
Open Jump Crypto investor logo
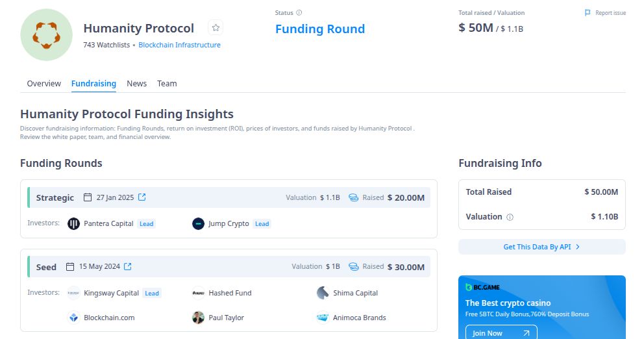pyautogui.click(x=199, y=224)
